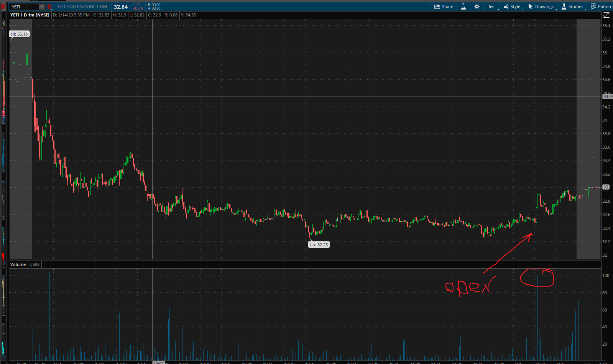Click the 100 label on the volume axis

(x=606, y=275)
